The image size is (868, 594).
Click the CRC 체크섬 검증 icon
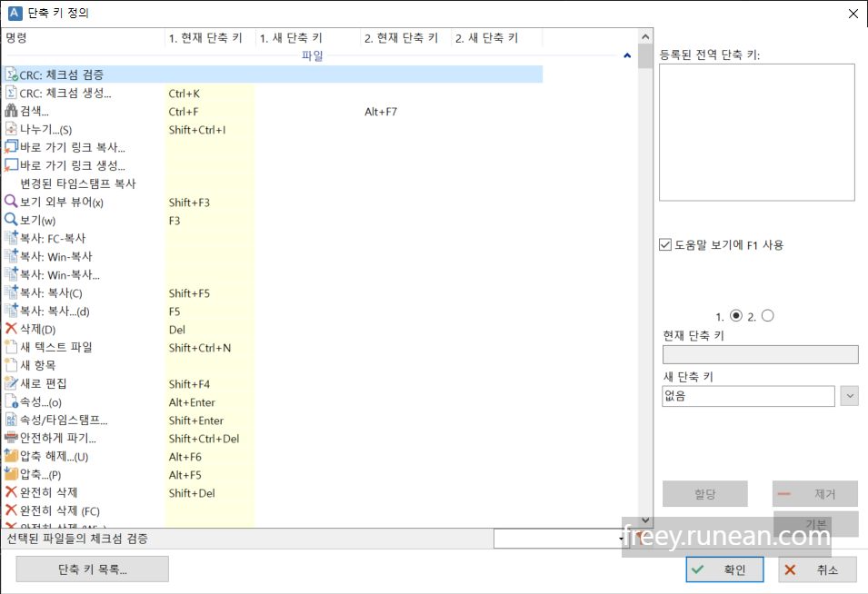click(x=11, y=74)
